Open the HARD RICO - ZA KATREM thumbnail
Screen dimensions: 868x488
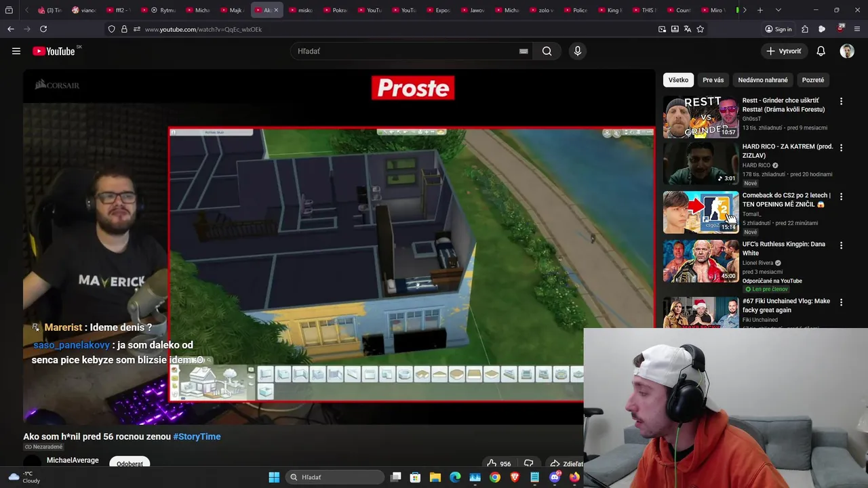701,163
